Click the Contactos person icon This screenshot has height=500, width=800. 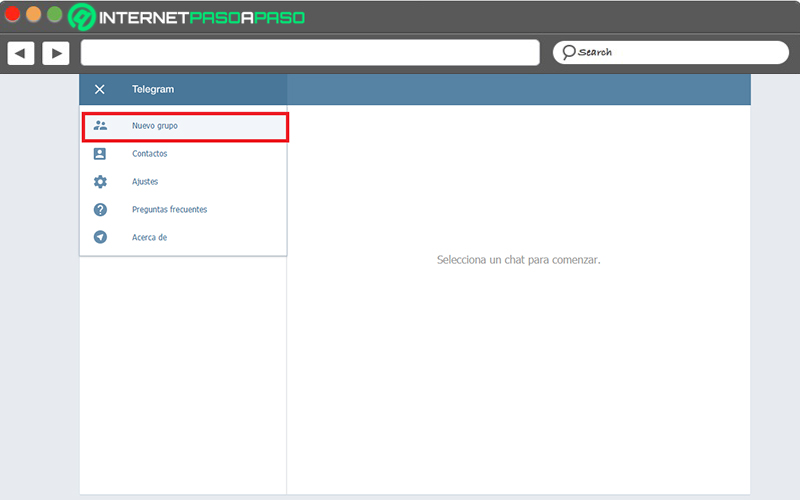coord(100,154)
